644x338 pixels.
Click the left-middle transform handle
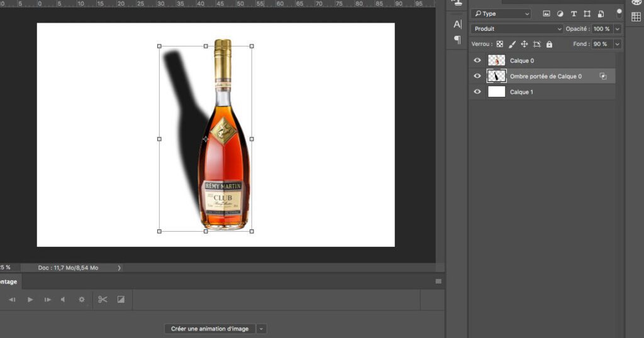point(159,139)
